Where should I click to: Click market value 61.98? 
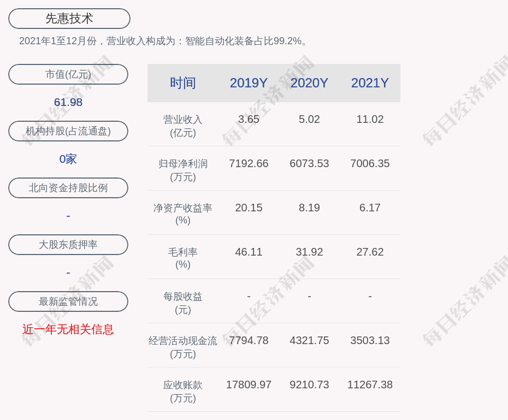[68, 102]
